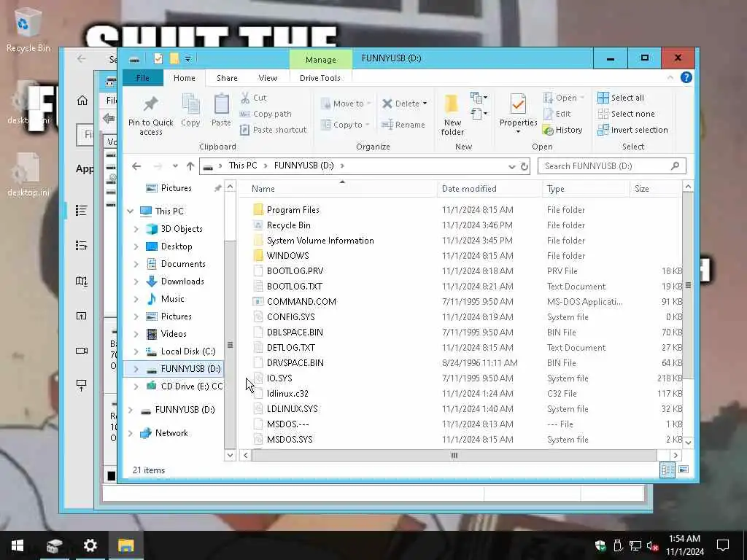Click the file list vertical scrollbar thumb
This screenshot has height=560, width=747.
tap(688, 286)
